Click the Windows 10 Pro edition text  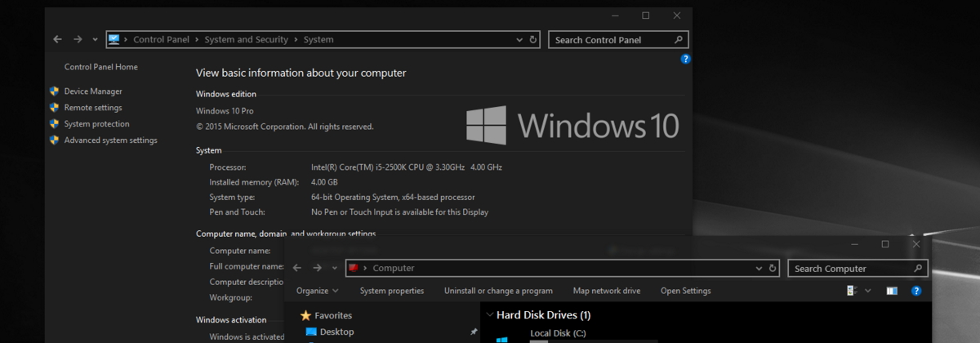tap(225, 110)
